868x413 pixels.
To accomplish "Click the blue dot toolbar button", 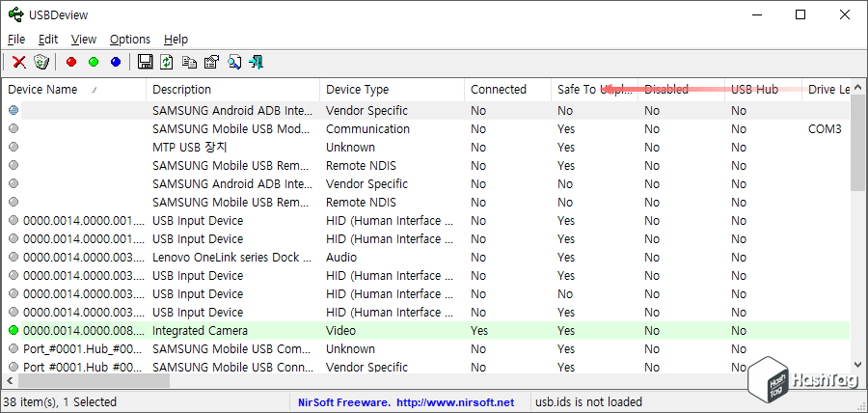I will coord(115,62).
